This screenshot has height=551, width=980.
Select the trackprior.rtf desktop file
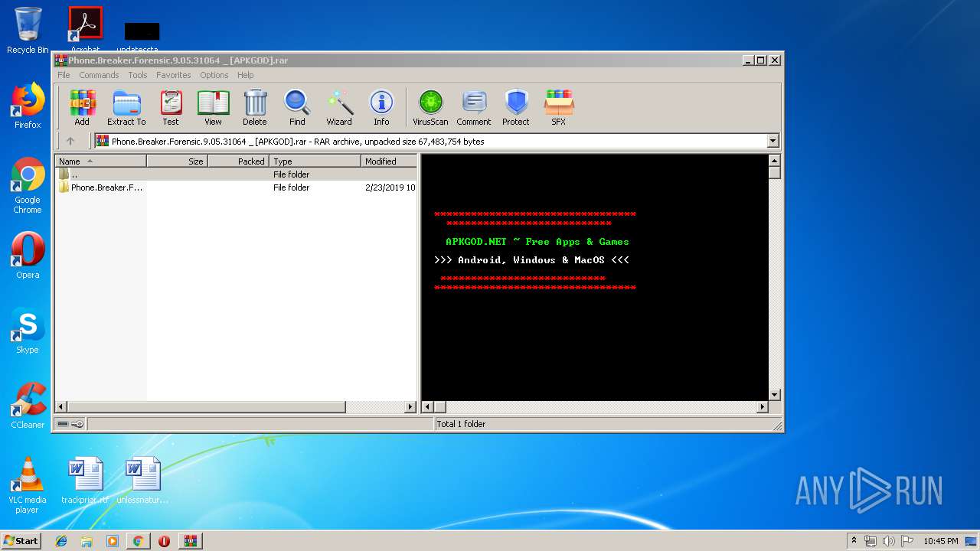(x=85, y=481)
